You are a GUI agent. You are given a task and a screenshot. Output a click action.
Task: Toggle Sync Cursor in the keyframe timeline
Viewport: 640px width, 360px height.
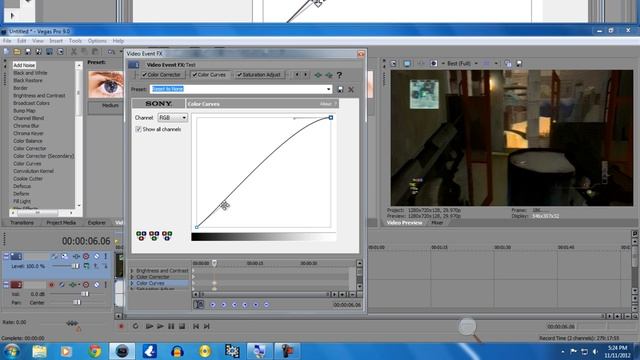[x=199, y=304]
